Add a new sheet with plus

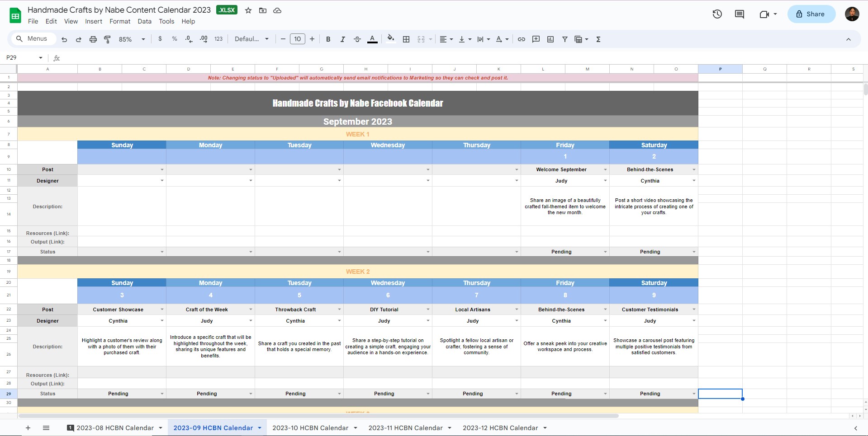coord(28,428)
